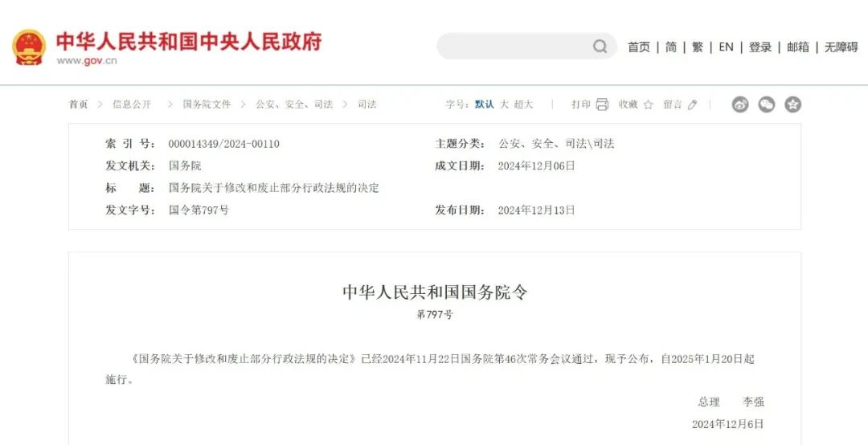Open 首页 in the top navigation
Screen dimensions: 868x445
pos(639,47)
